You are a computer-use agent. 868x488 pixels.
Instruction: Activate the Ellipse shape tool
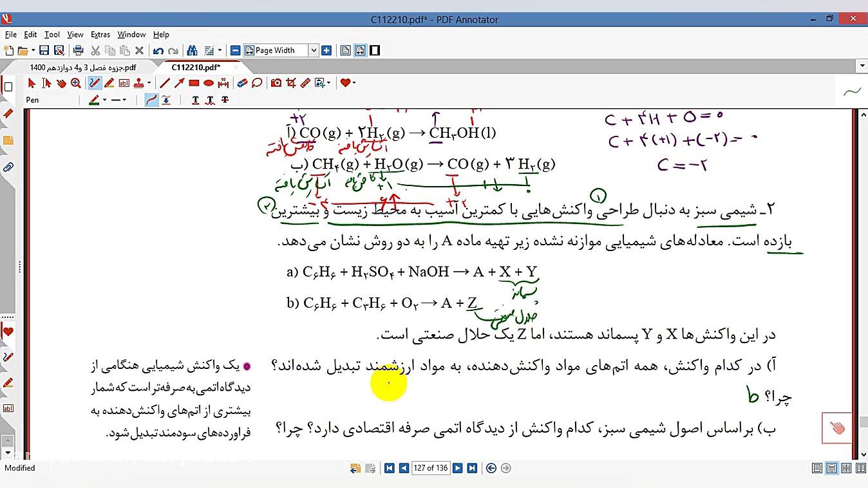[209, 83]
